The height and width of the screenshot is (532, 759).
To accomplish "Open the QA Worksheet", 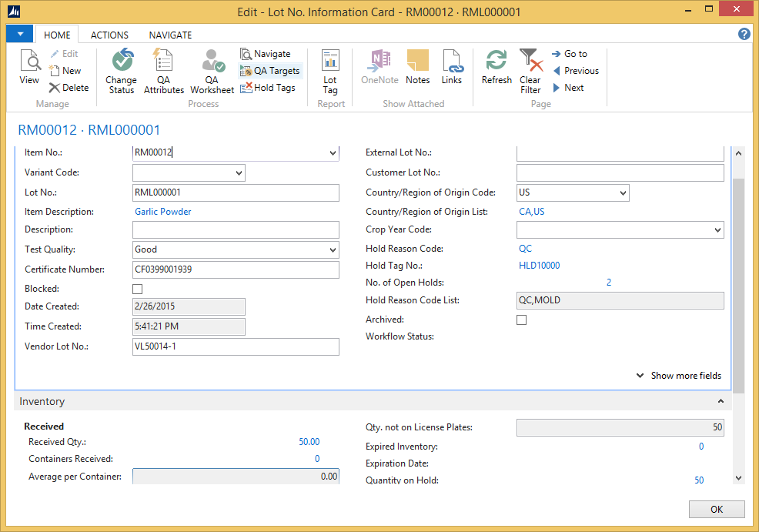I will [x=212, y=70].
